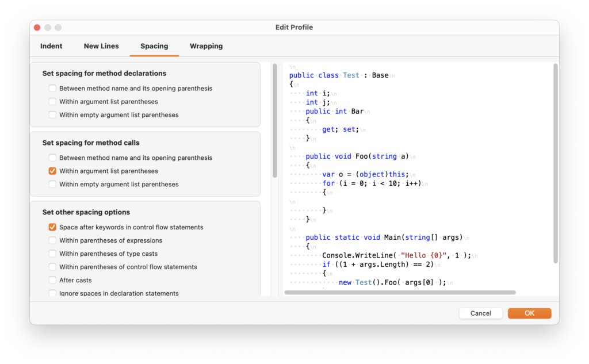Click the 'Set spacing for method calls' heading
This screenshot has width=589, height=364.
[90, 143]
